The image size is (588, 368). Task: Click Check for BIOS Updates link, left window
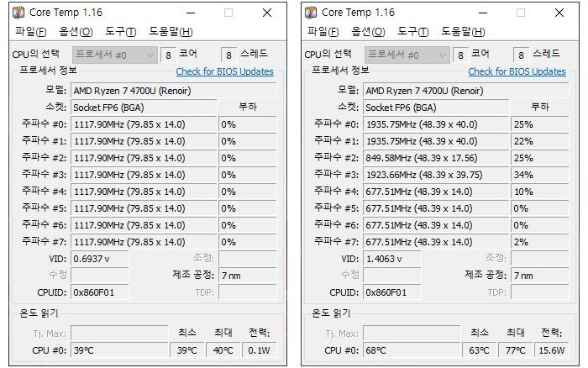point(224,71)
